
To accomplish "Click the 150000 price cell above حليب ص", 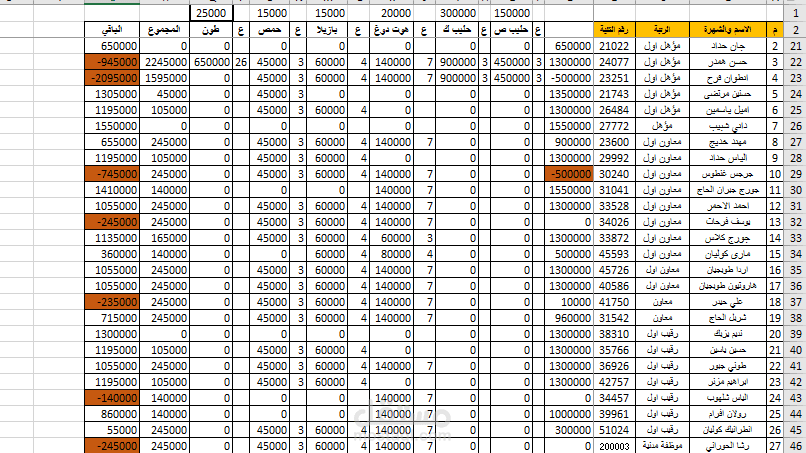I will click(x=510, y=13).
